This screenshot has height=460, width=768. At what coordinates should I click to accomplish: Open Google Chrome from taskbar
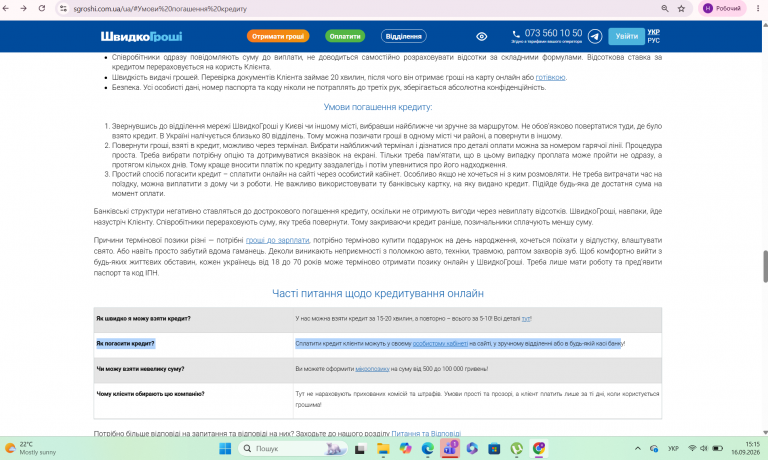coord(539,448)
